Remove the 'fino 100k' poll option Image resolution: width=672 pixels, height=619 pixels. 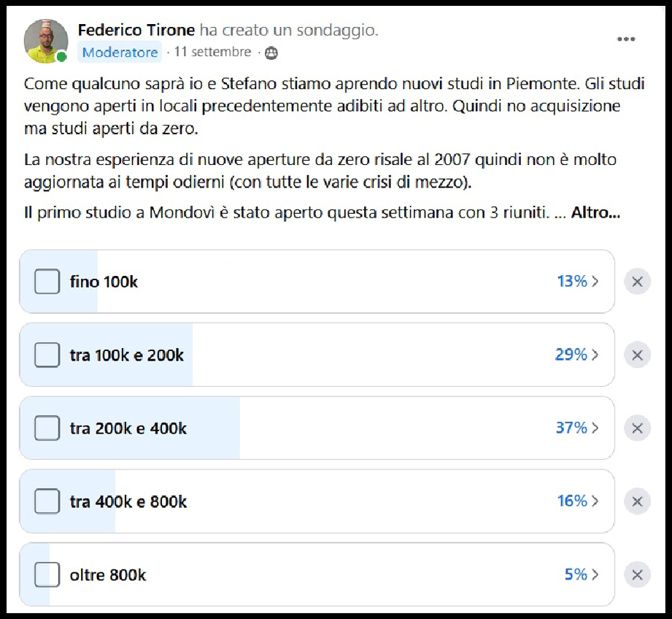point(636,282)
